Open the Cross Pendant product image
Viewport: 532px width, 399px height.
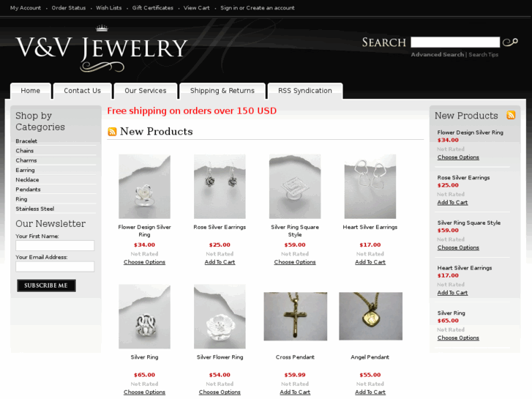click(295, 316)
